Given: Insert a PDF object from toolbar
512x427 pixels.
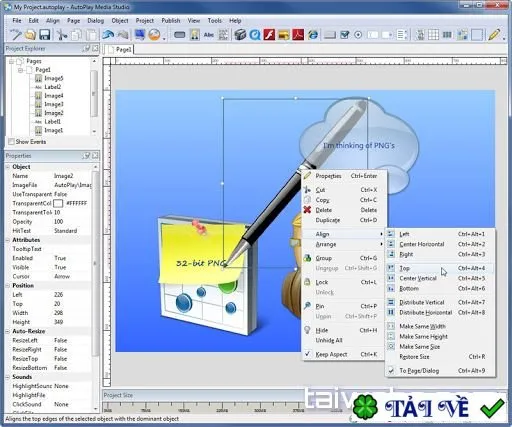Looking at the screenshot, I should pos(298,35).
